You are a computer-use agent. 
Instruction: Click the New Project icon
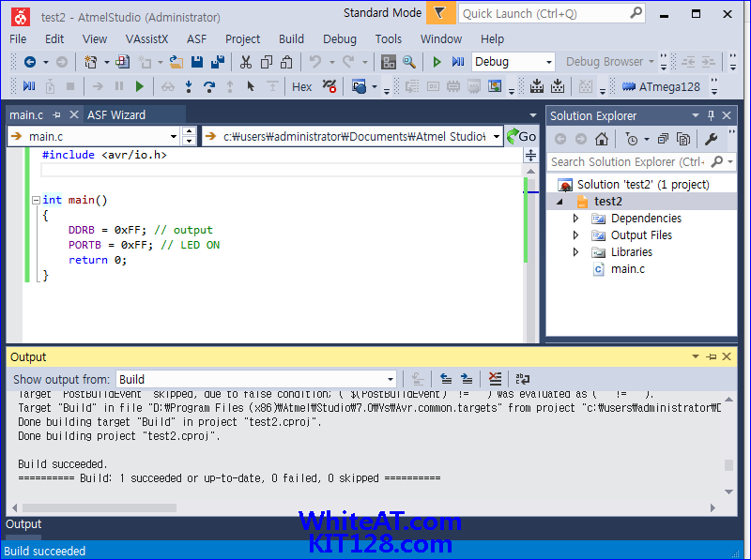90,62
